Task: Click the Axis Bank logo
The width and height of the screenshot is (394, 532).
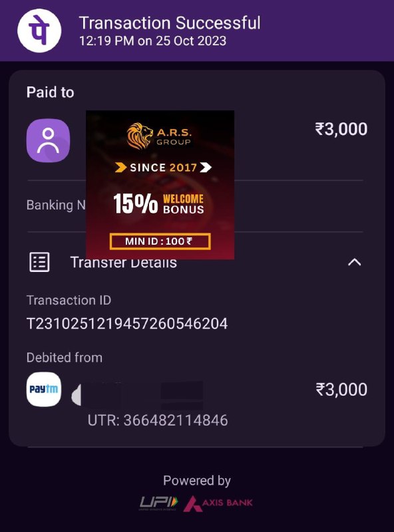Action: [x=218, y=503]
